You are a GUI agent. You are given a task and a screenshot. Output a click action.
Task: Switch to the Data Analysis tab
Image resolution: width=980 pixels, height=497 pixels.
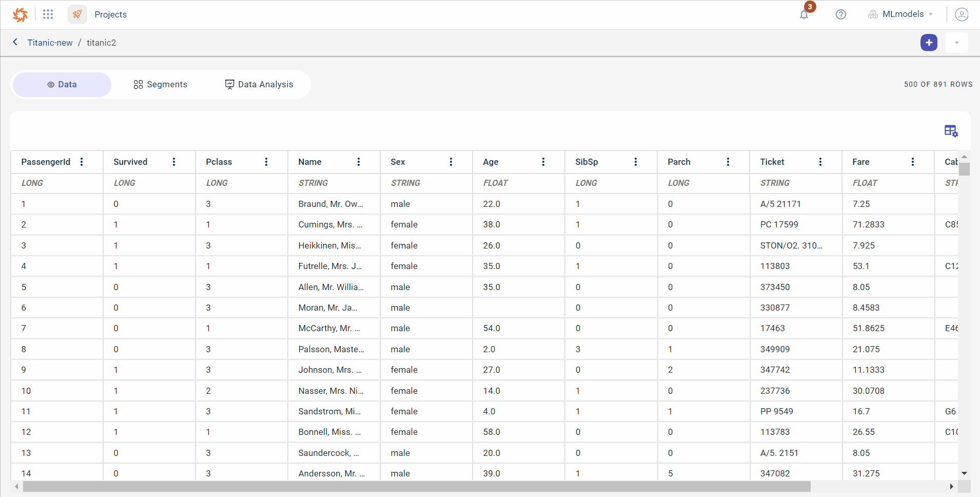[x=259, y=85]
